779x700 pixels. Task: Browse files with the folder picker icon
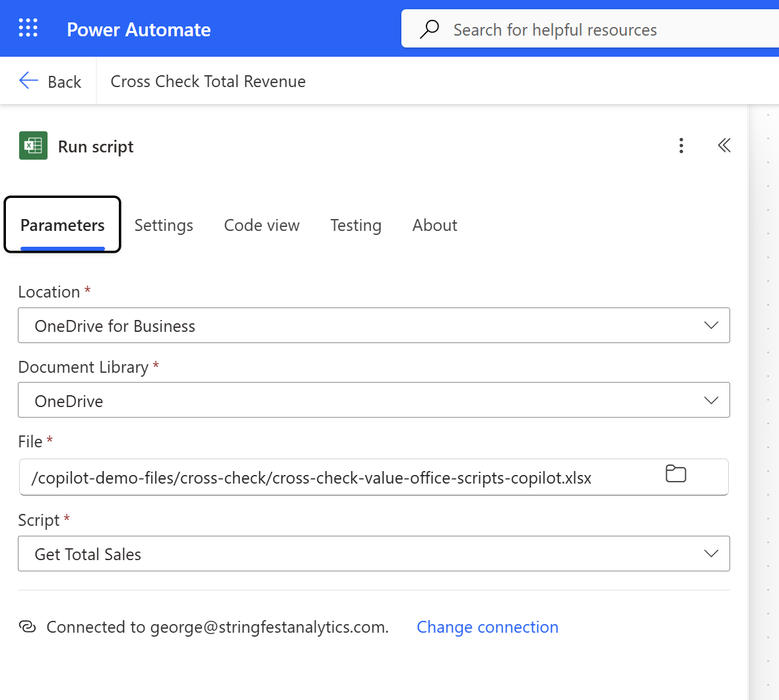coord(675,474)
